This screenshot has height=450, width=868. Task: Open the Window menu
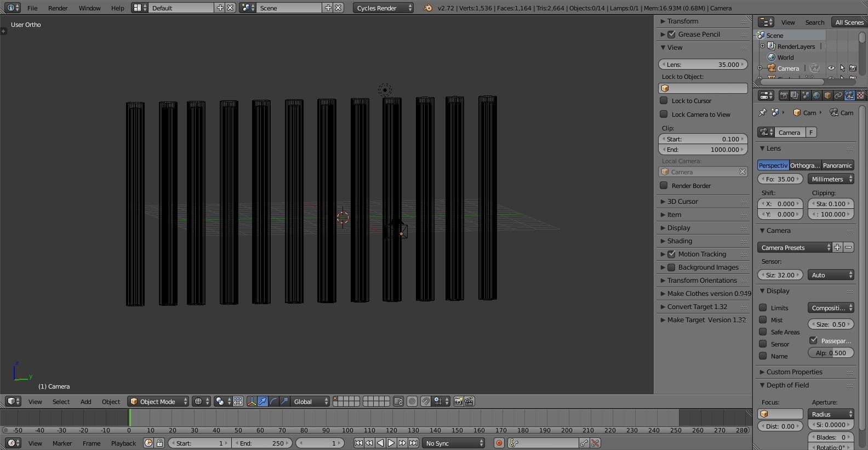[89, 8]
